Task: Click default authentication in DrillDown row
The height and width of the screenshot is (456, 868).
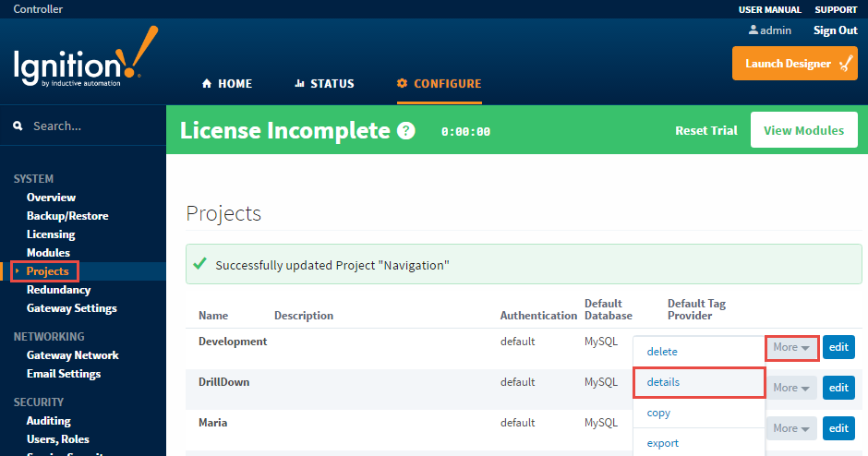Action: (518, 382)
